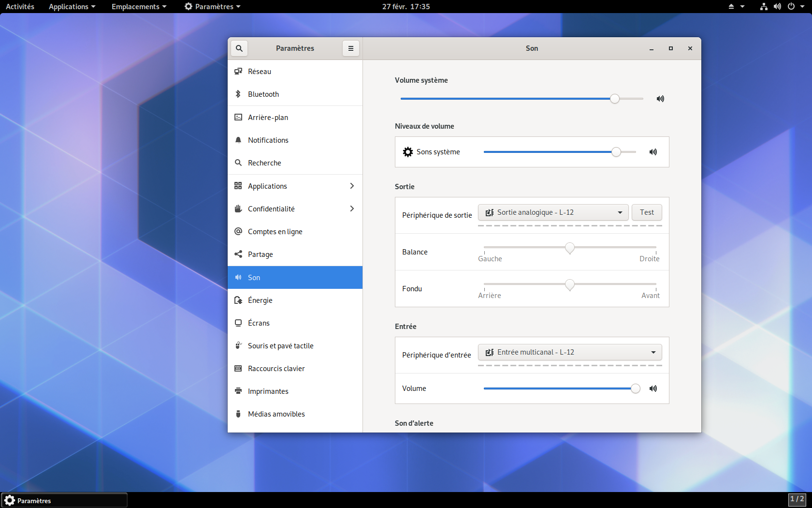Open the system menu arrow beside power icon

pos(802,7)
